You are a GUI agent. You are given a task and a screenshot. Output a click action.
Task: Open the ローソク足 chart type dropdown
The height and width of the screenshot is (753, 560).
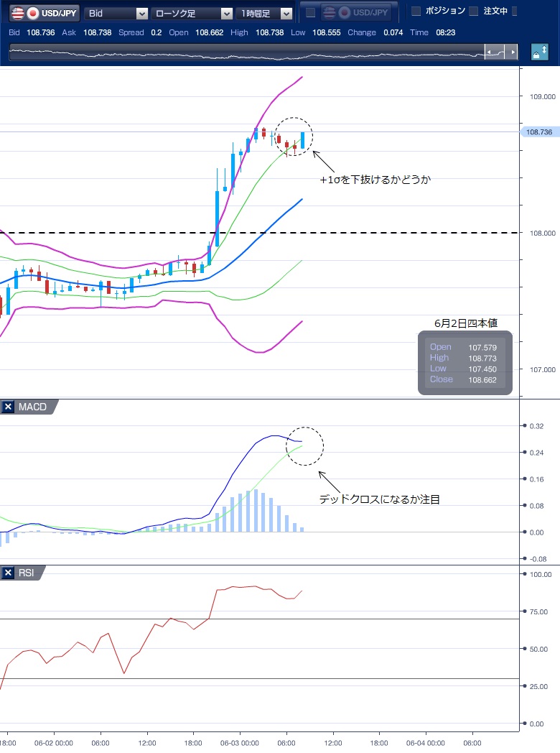pyautogui.click(x=192, y=13)
